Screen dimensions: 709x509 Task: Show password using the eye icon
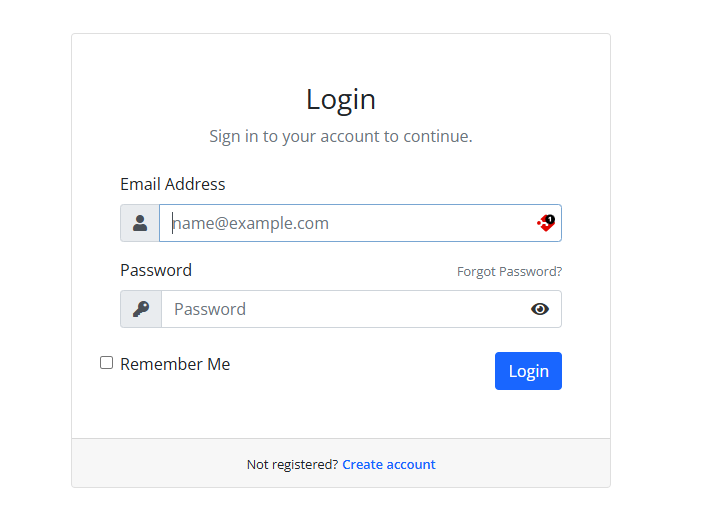point(540,309)
